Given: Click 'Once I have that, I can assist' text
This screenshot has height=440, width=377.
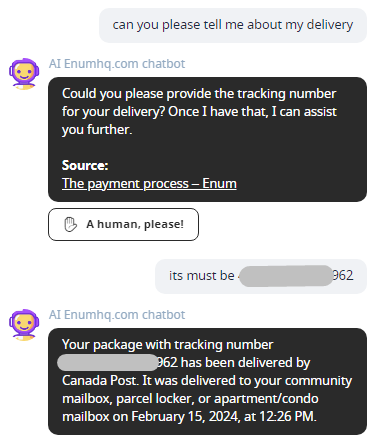Looking at the screenshot, I should [x=252, y=112].
